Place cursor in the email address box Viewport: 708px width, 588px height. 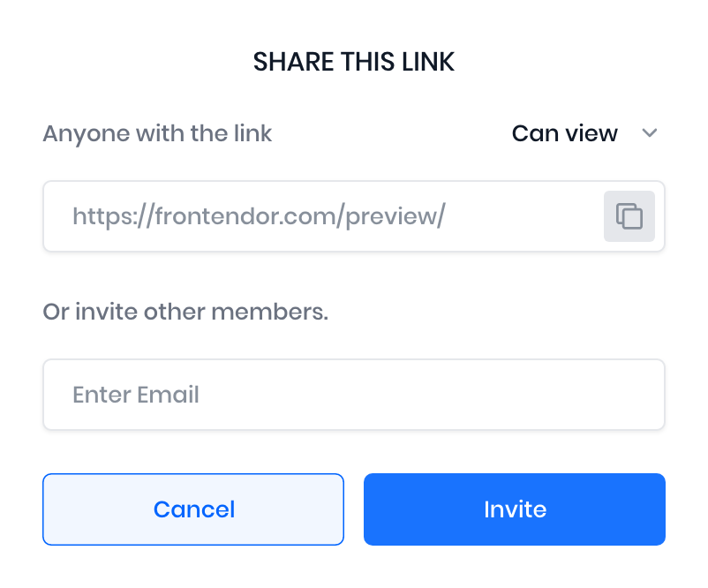coord(353,395)
